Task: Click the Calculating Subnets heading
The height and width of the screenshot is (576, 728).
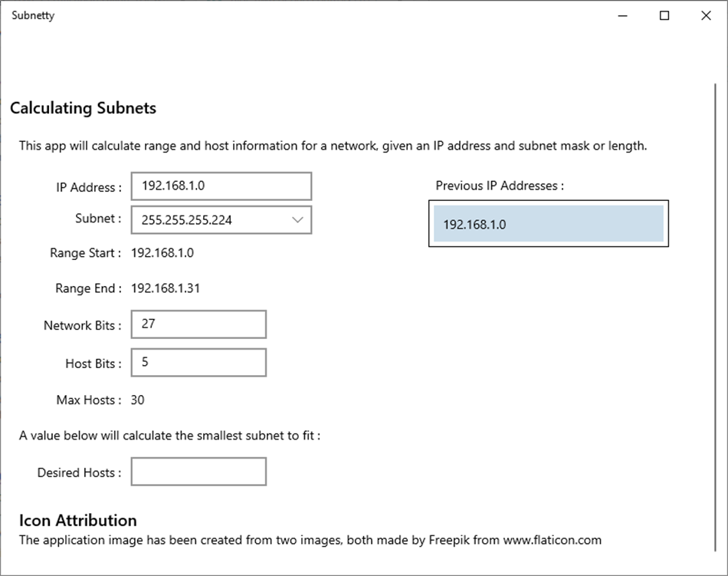Action: (x=83, y=108)
